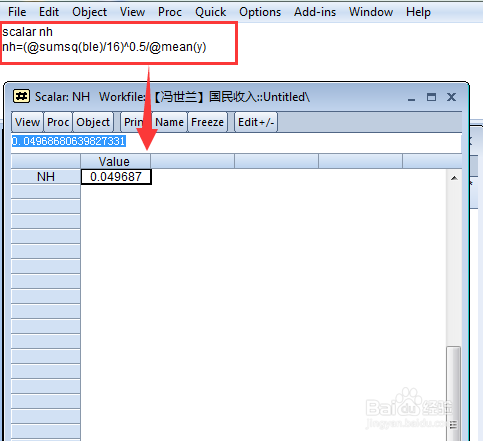Minimize the Scalar NH window
The height and width of the screenshot is (441, 483).
point(411,98)
